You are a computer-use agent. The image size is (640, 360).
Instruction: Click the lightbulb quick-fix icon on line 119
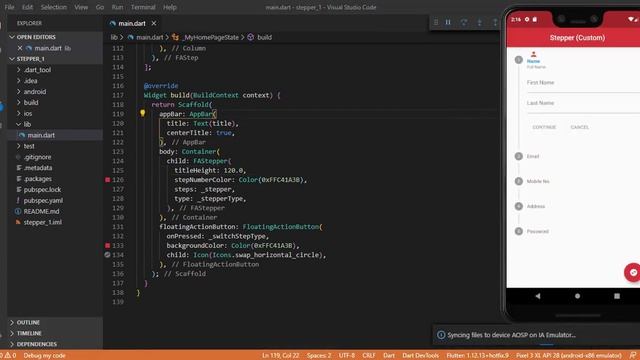click(142, 113)
